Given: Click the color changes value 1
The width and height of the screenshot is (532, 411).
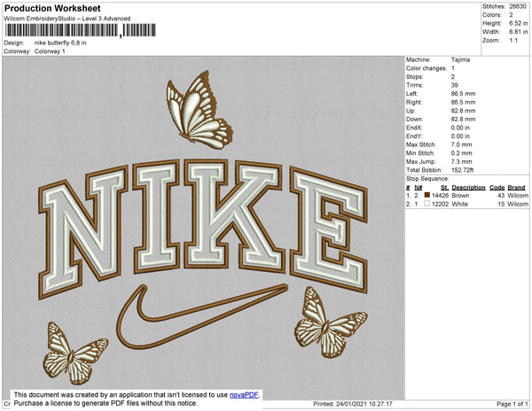Looking at the screenshot, I should point(453,68).
